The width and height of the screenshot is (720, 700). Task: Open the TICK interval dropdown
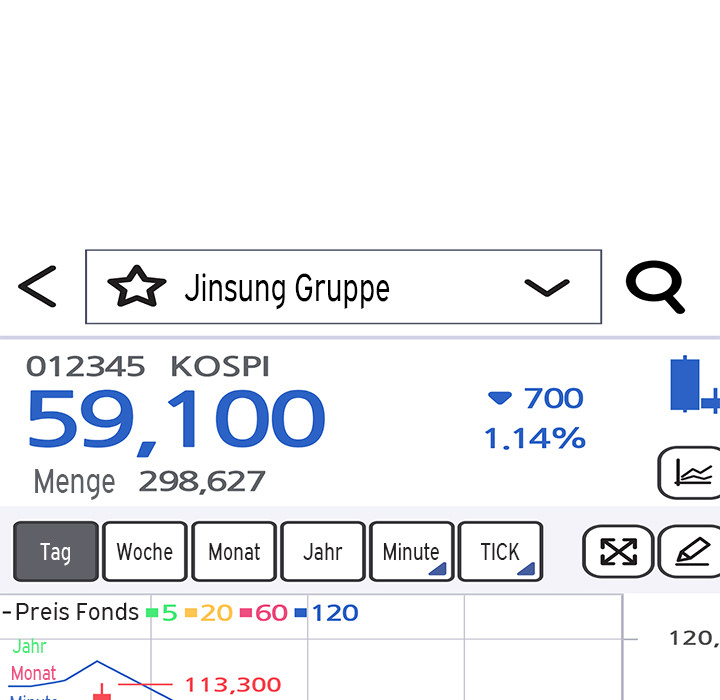pos(501,551)
